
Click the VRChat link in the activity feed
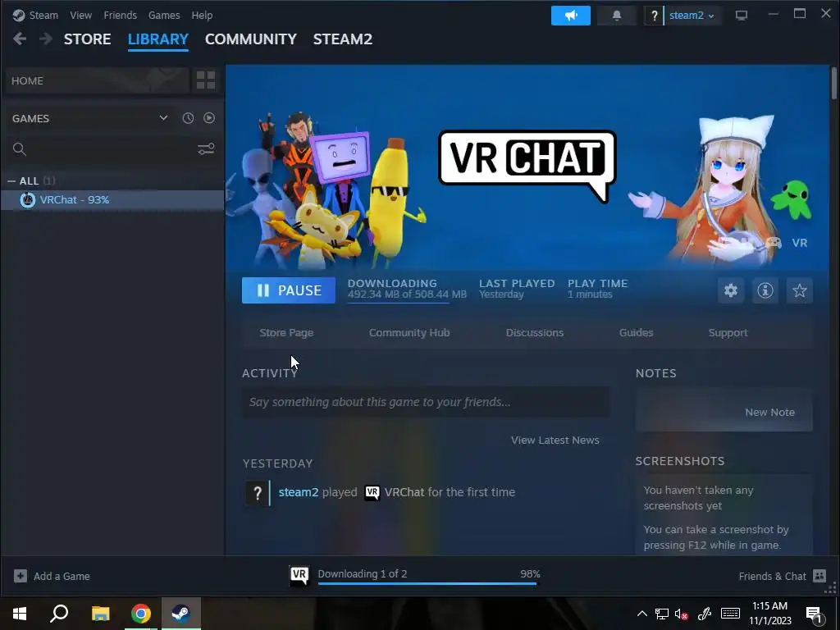coord(404,492)
